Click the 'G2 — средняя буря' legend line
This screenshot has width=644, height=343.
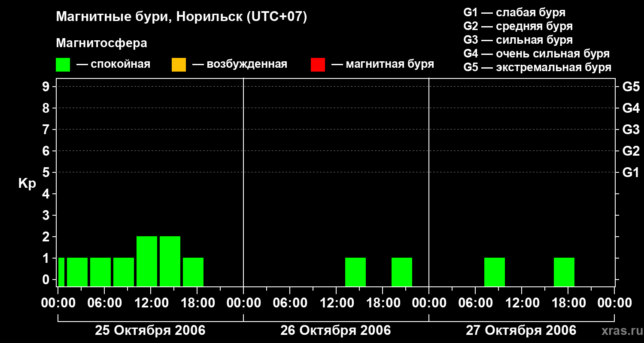point(518,26)
